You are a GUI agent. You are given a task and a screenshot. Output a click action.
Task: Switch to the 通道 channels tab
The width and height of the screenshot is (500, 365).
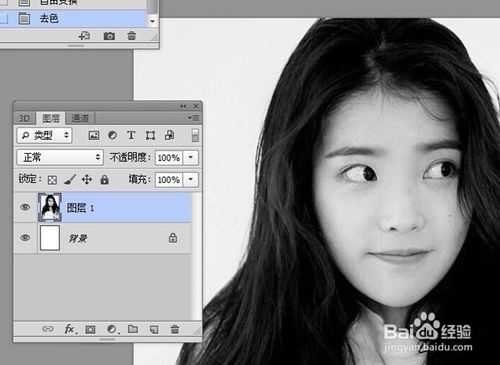[x=80, y=118]
